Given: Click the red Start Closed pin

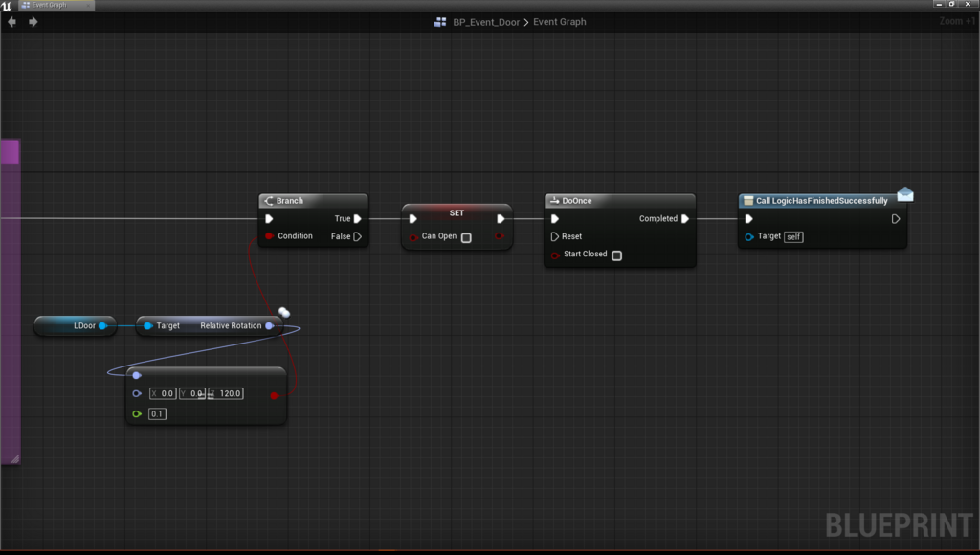Looking at the screenshot, I should pyautogui.click(x=555, y=255).
